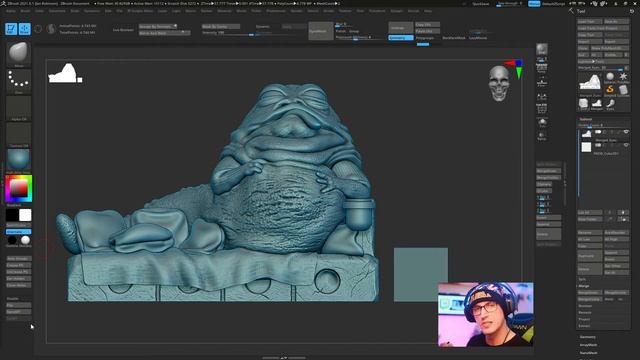Toggle visibility eye of second subtool
Image resolution: width=640 pixels, height=360 pixels.
(626, 145)
